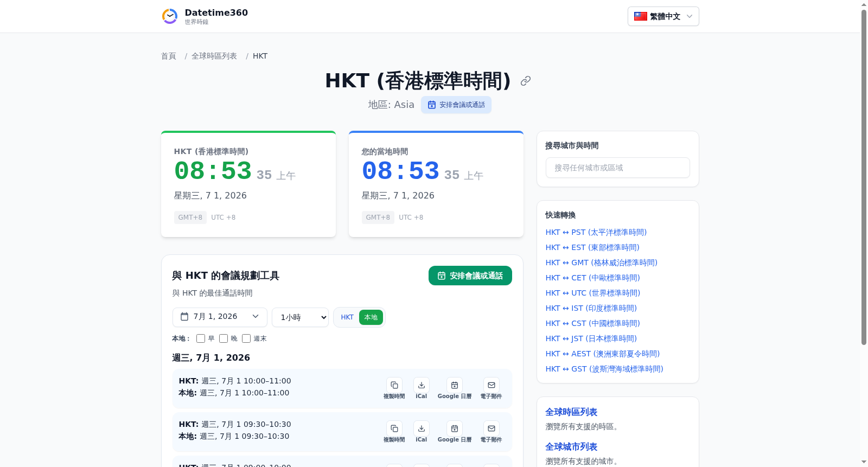Open HKT ↔ GST conversion link
The image size is (868, 467).
point(604,369)
